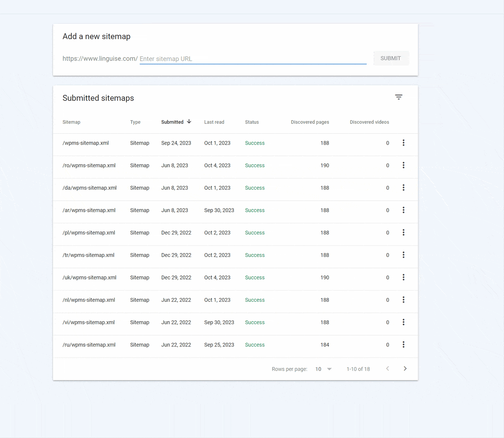Focus the Enter sitemap URL field
This screenshot has width=504, height=438.
point(253,59)
